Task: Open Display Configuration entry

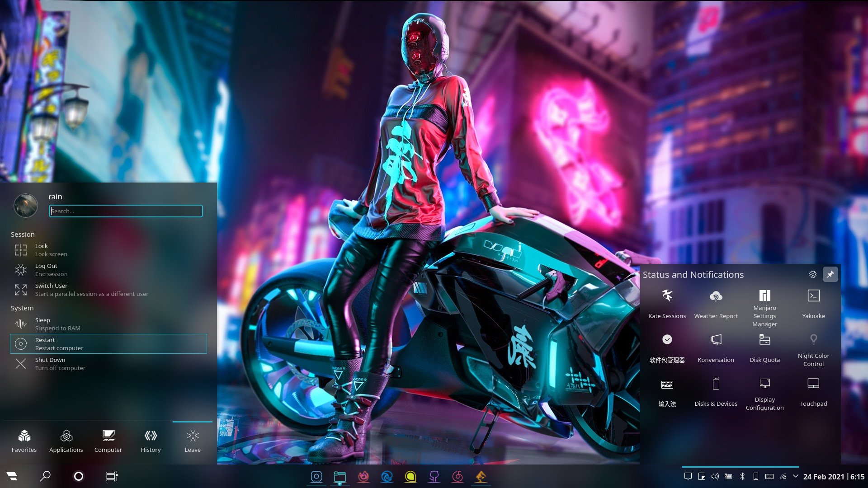Action: pos(765,394)
